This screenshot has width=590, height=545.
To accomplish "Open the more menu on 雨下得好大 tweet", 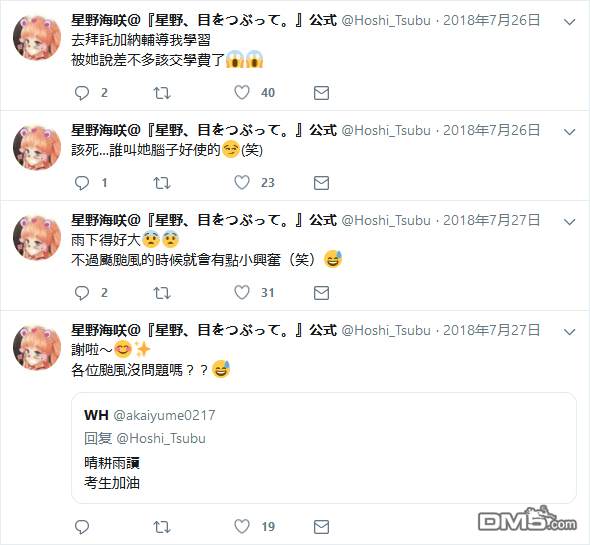I will [570, 222].
